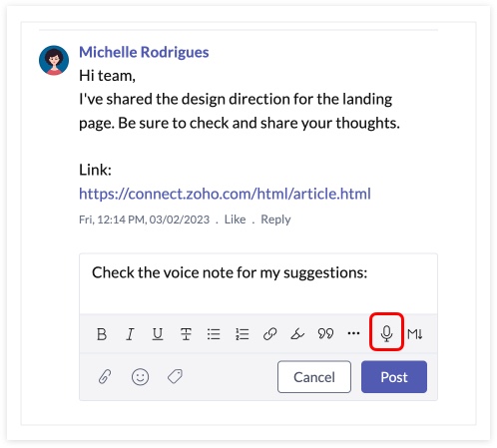This screenshot has width=497, height=448.
Task: Insert a bulleted list
Action: click(214, 333)
